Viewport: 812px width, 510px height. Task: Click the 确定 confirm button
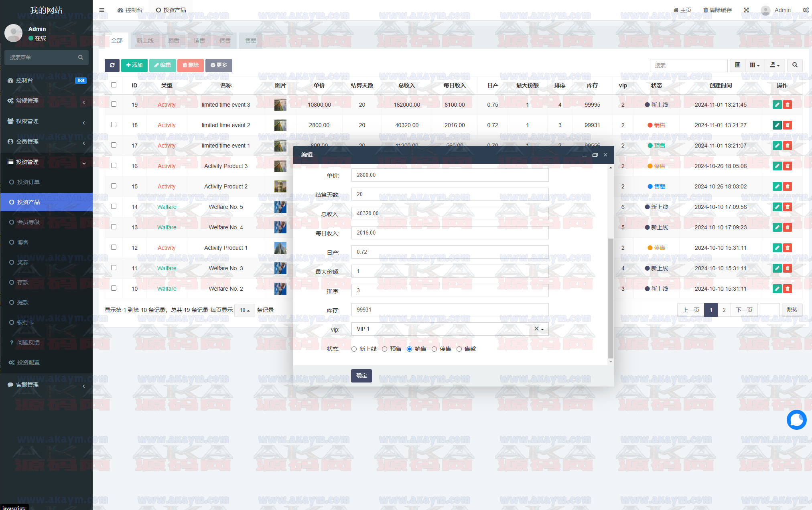tap(361, 376)
